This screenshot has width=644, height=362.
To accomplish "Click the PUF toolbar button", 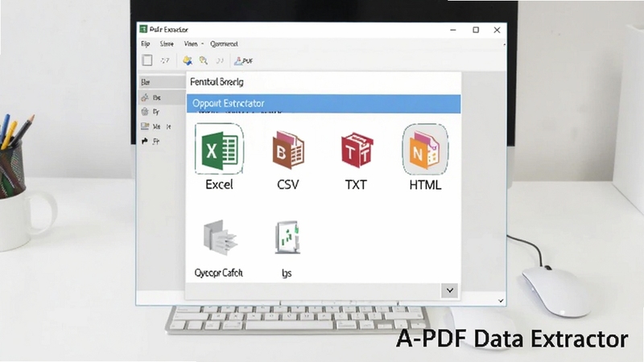I will pos(243,61).
